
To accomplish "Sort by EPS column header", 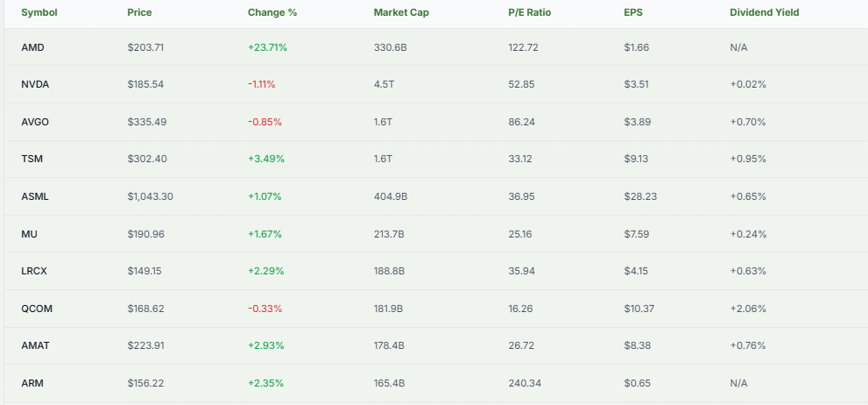I will click(x=633, y=12).
